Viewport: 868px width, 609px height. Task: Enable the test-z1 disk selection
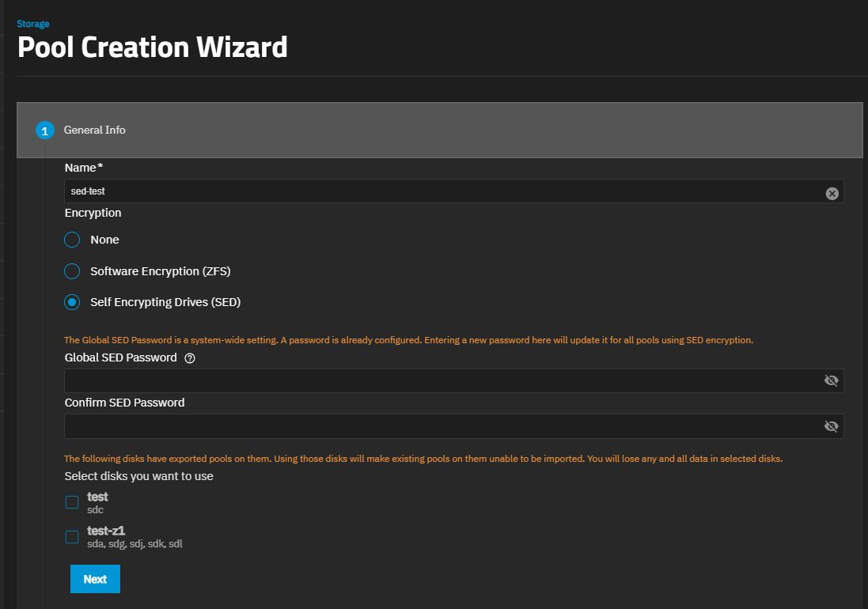[71, 536]
